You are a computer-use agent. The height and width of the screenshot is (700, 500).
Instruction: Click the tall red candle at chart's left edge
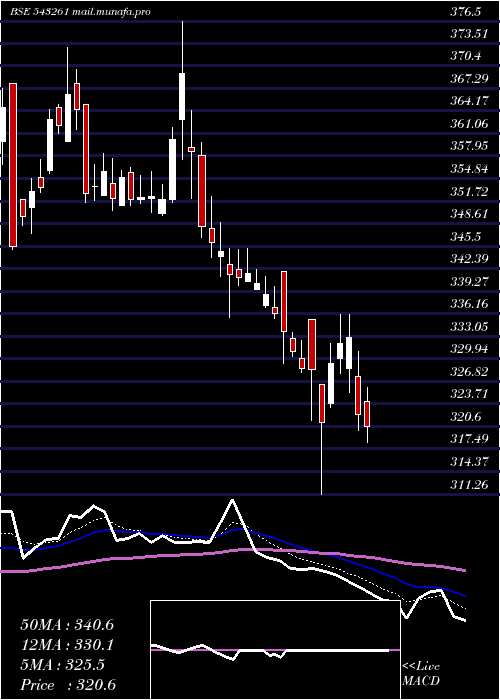pos(13,165)
